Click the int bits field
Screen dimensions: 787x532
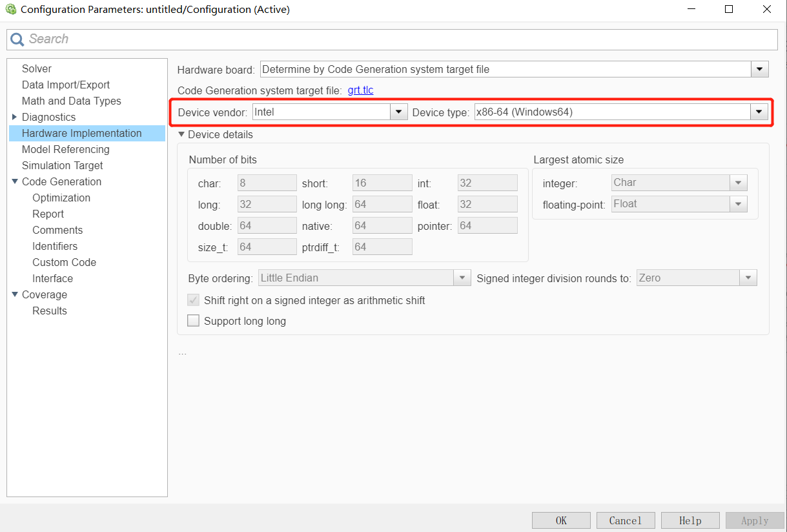(487, 183)
